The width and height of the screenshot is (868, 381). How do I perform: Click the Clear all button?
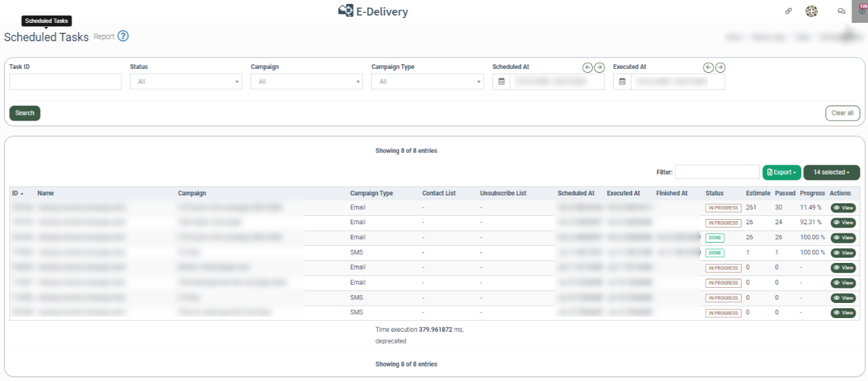(842, 113)
